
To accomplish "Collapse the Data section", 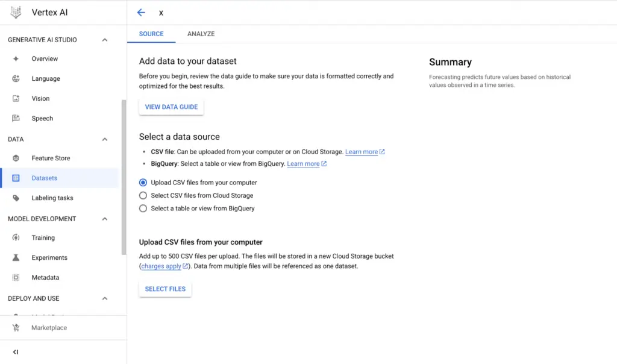I will (105, 139).
